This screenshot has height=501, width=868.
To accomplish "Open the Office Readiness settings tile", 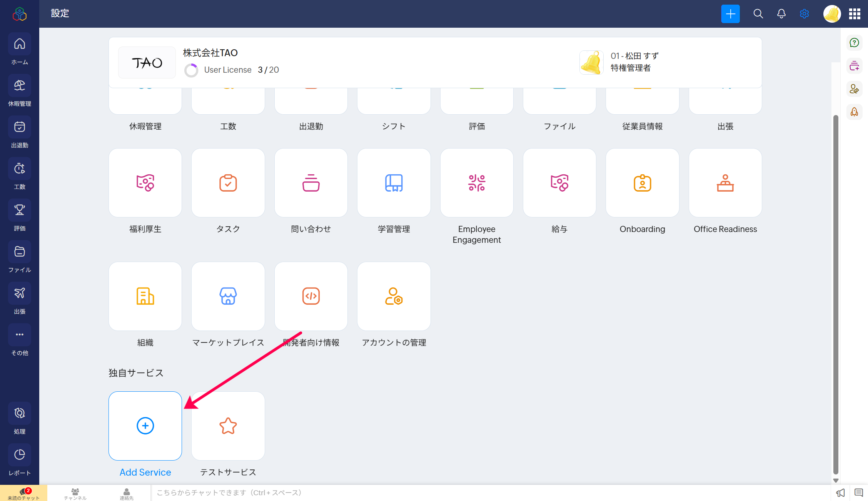I will [x=725, y=183].
